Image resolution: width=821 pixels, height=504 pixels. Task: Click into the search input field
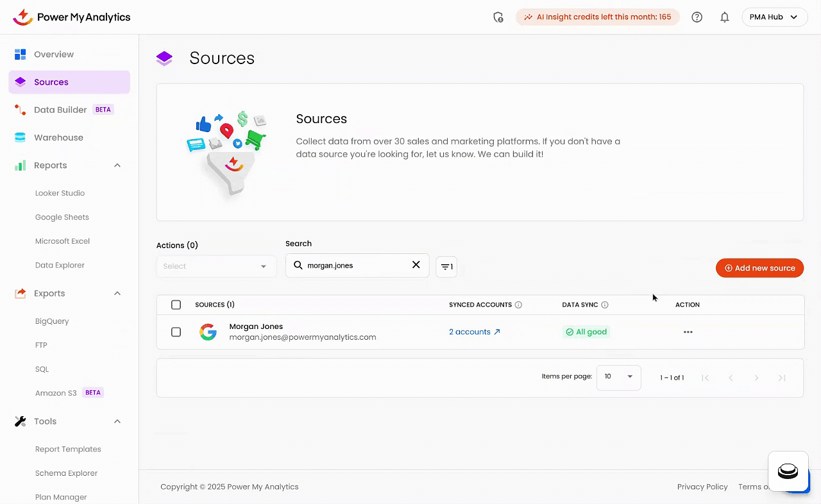[x=356, y=265]
